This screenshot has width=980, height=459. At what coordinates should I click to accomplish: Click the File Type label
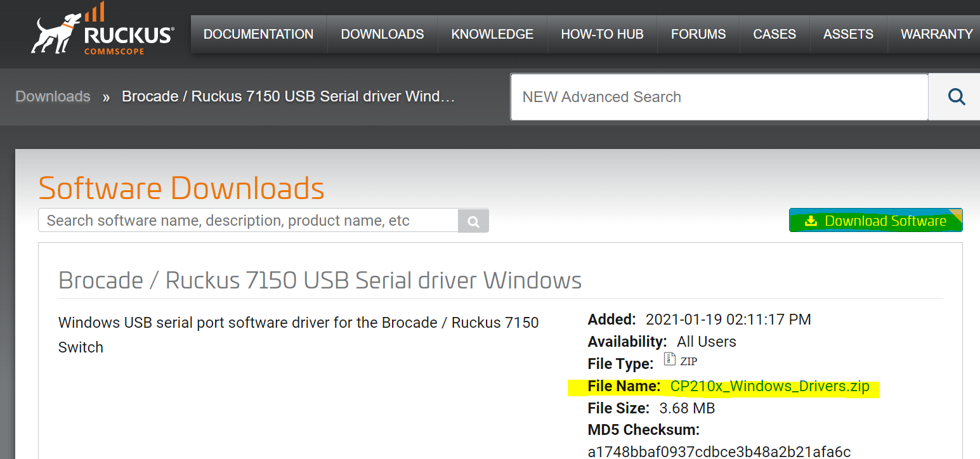[x=620, y=364]
